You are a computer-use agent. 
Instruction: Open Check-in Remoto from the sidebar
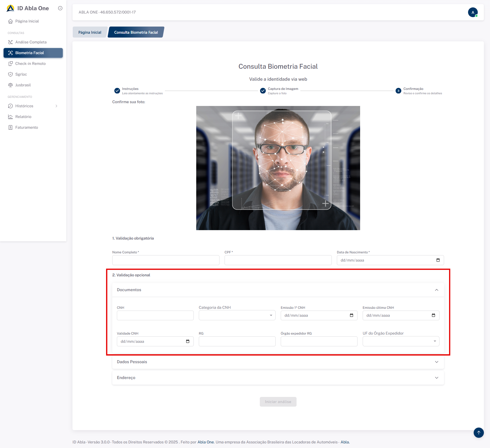(30, 64)
